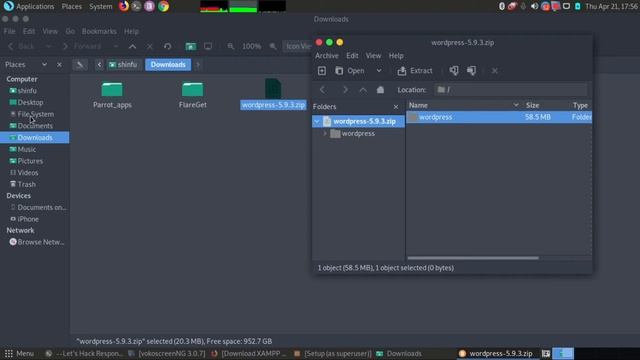The height and width of the screenshot is (360, 640).
Task: Click the Back button in file manager
Action: coord(21,47)
